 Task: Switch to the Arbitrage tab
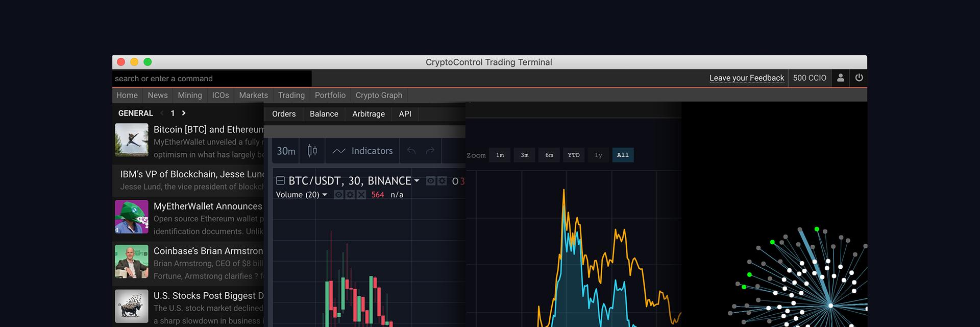point(369,114)
